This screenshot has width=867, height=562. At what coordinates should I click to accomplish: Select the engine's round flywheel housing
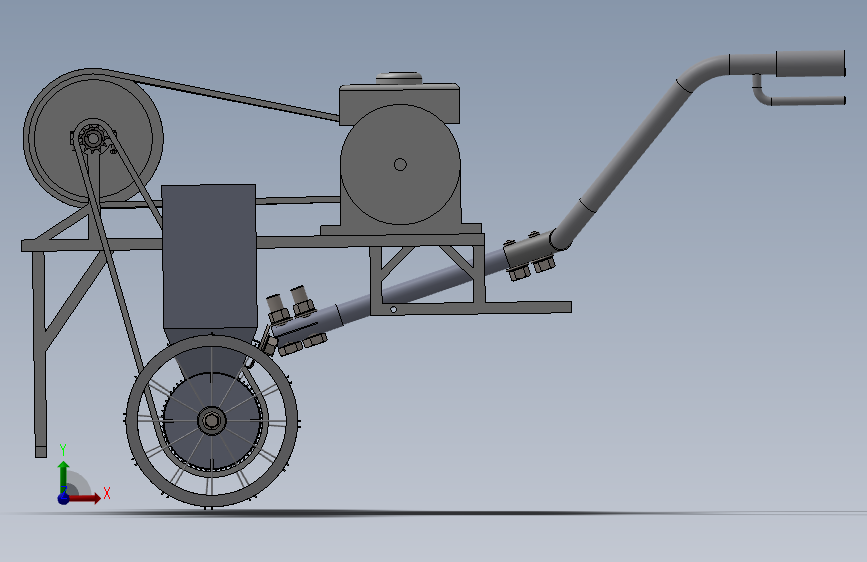(x=400, y=164)
